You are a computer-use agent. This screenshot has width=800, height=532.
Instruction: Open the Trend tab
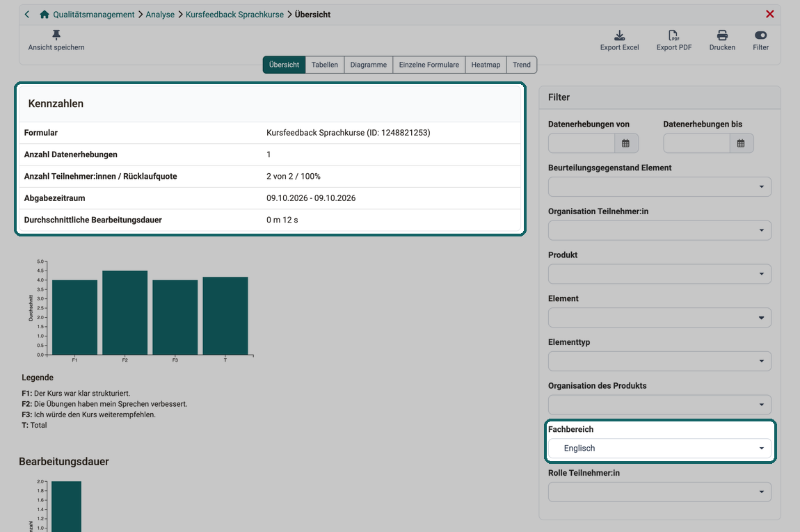tap(522, 65)
